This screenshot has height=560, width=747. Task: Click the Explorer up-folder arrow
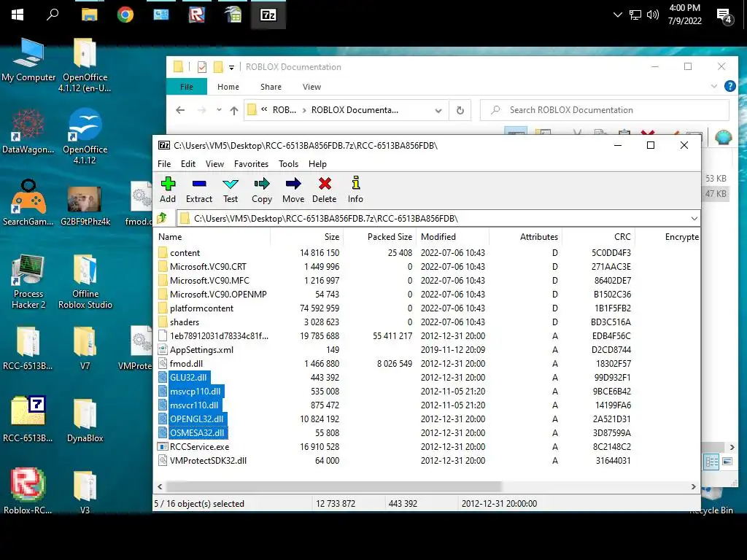pos(234,111)
